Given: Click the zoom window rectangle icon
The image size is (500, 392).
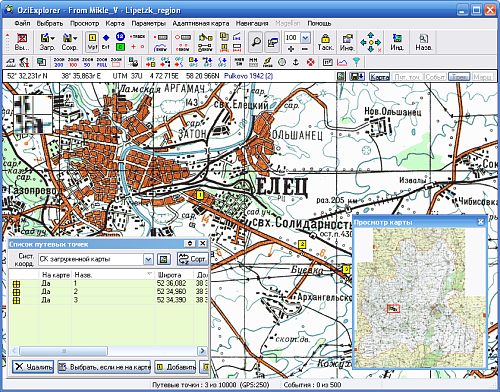Looking at the screenshot, I should point(116,62).
